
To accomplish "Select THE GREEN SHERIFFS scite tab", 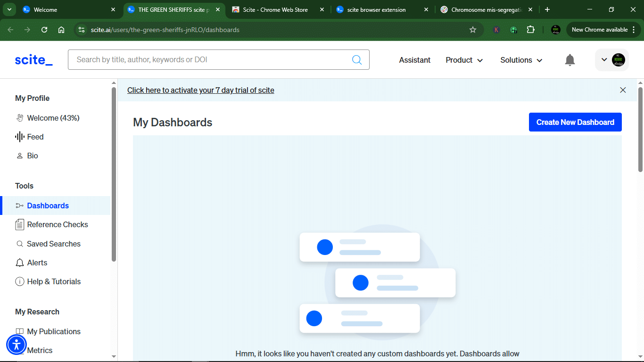I will point(173,9).
